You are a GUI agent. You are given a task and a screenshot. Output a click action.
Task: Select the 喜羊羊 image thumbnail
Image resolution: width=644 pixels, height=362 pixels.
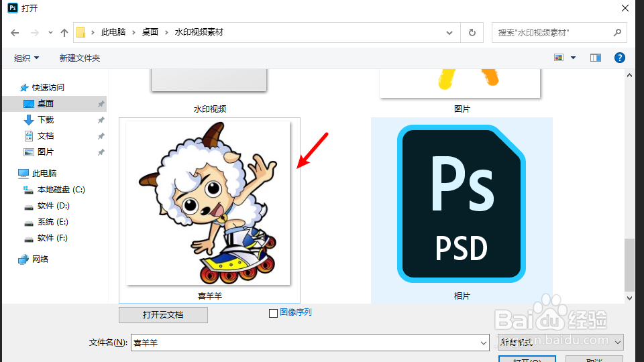[x=208, y=202]
